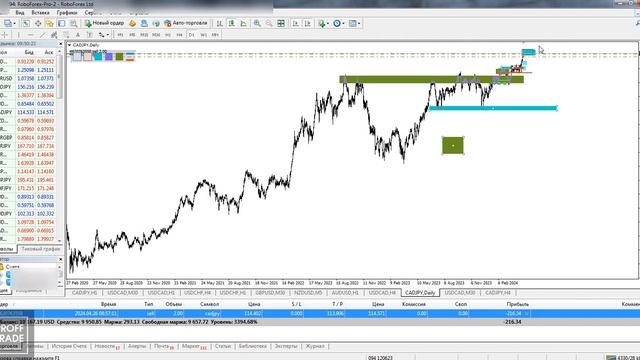640x360 pixels.
Task: Switch to the GBPUSD,M30 chart tab
Action: pos(270,293)
